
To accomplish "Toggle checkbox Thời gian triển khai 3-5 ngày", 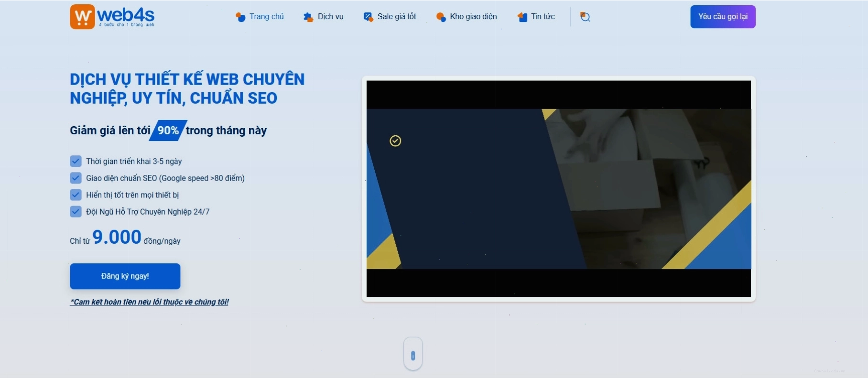I will [x=76, y=161].
